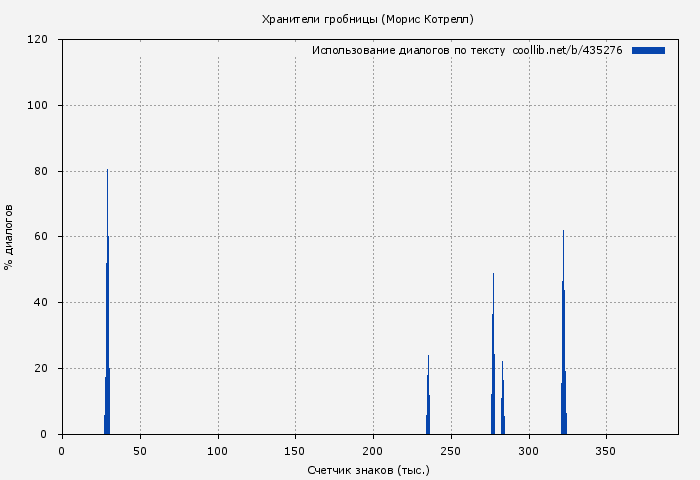Viewport: 700px width, 480px height.
Task: Click the y-axis tick label 40
Action: [x=42, y=302]
